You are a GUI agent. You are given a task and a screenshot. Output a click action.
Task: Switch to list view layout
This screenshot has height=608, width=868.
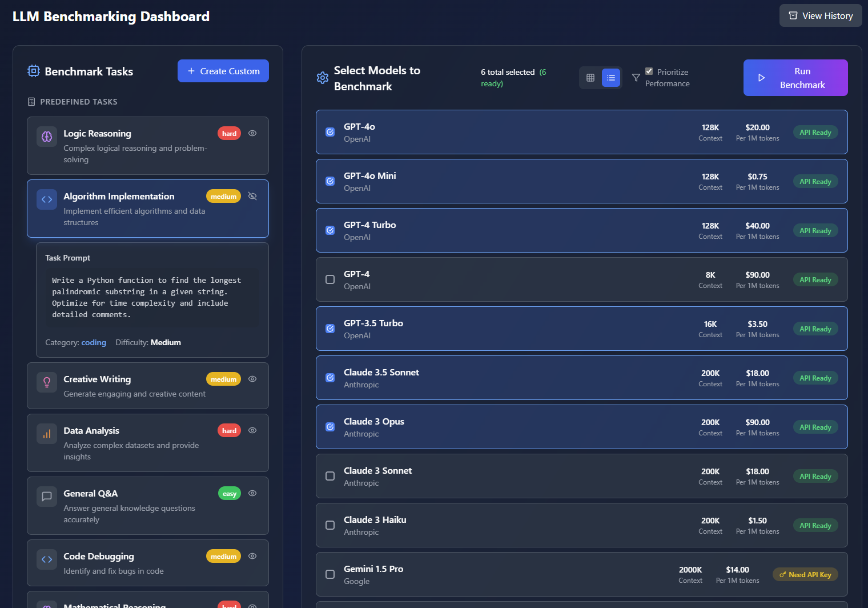(611, 78)
